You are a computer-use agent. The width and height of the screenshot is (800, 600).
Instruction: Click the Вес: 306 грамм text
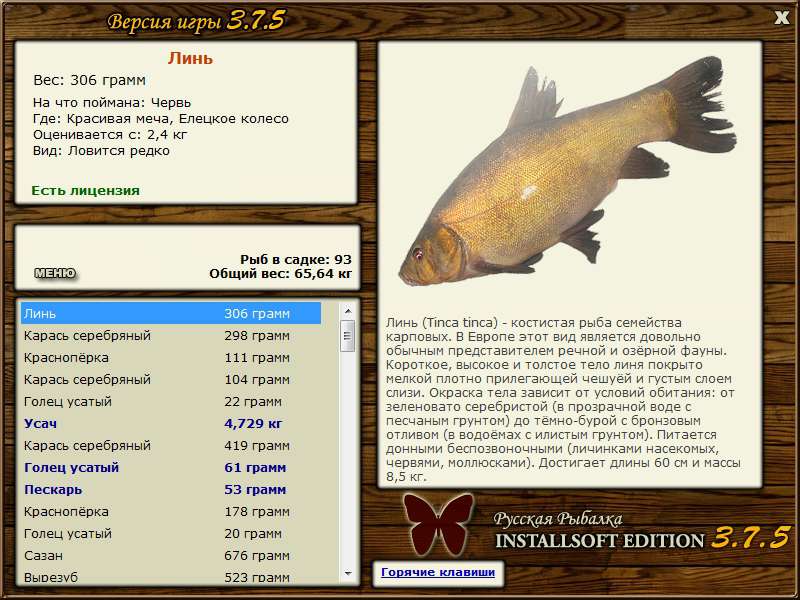point(89,80)
